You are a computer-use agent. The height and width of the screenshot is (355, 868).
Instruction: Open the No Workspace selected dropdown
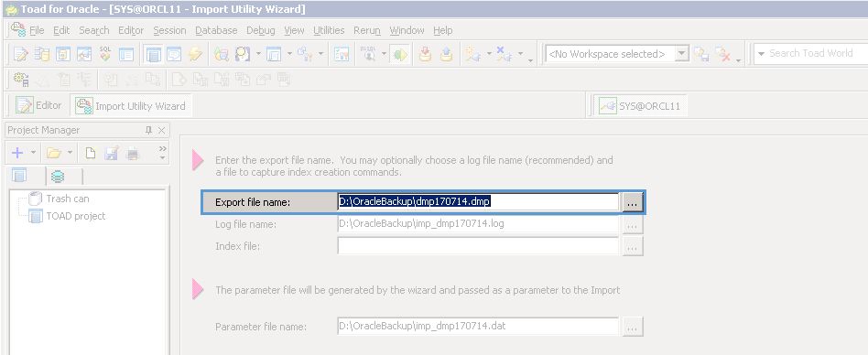click(x=682, y=54)
